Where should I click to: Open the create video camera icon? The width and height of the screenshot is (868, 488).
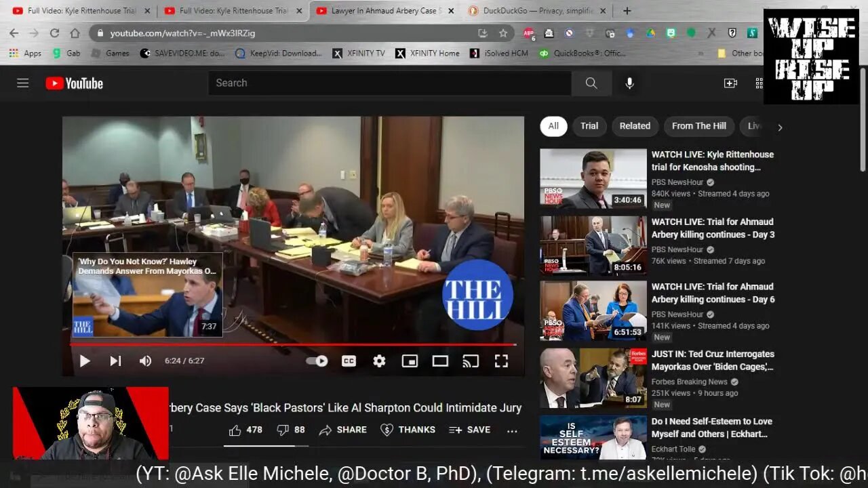click(x=730, y=83)
